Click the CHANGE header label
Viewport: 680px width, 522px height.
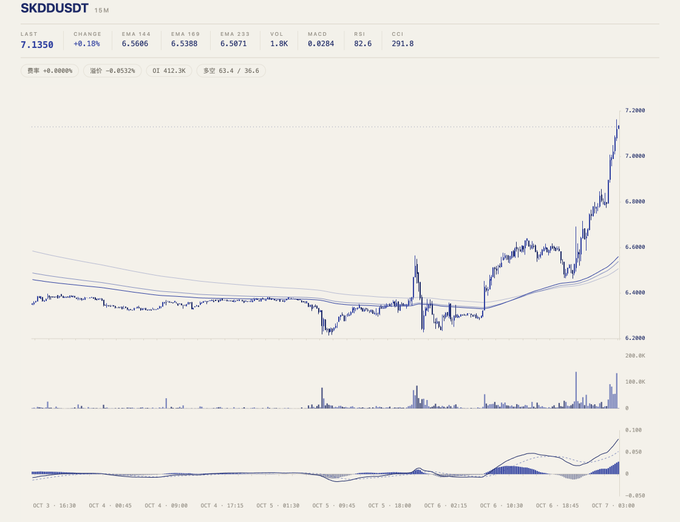click(x=87, y=34)
